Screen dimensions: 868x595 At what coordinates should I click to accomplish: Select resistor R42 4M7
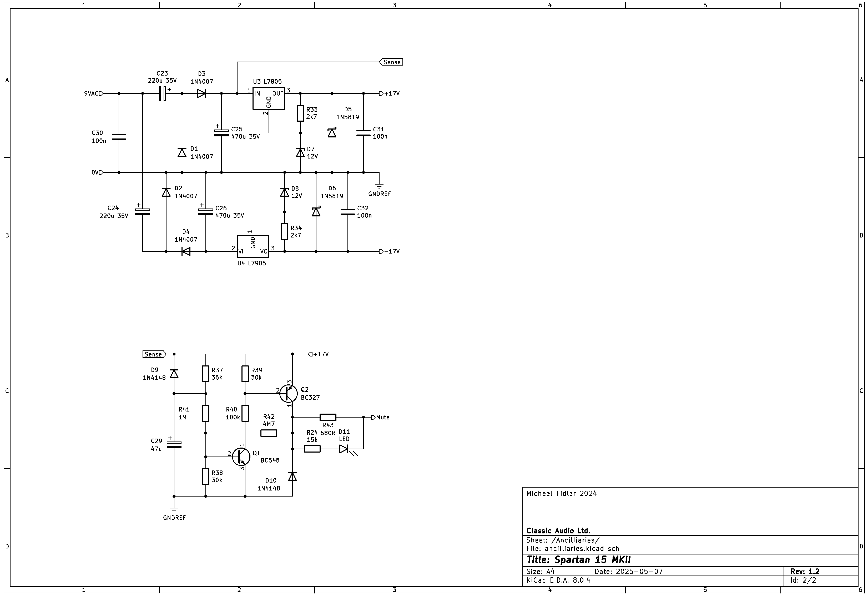click(x=269, y=433)
